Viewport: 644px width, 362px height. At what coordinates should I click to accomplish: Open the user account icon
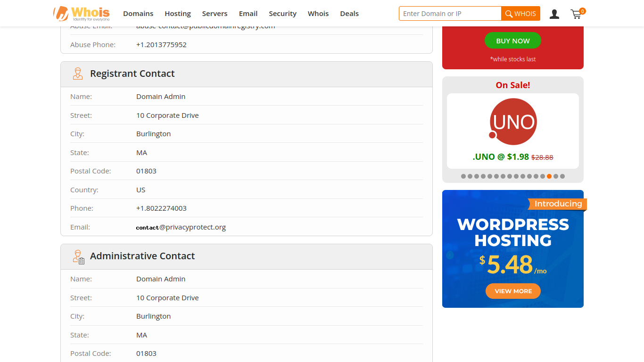pyautogui.click(x=554, y=14)
